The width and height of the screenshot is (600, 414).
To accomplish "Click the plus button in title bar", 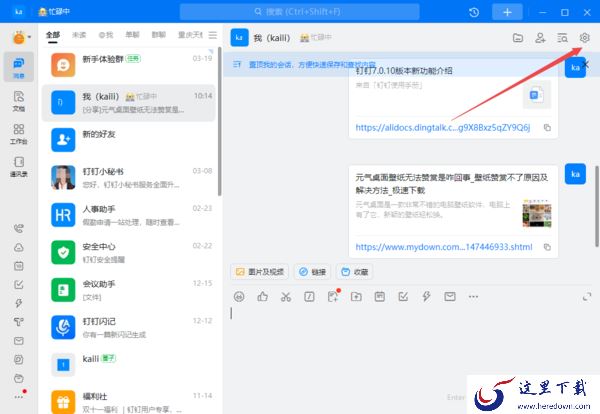I will 507,12.
